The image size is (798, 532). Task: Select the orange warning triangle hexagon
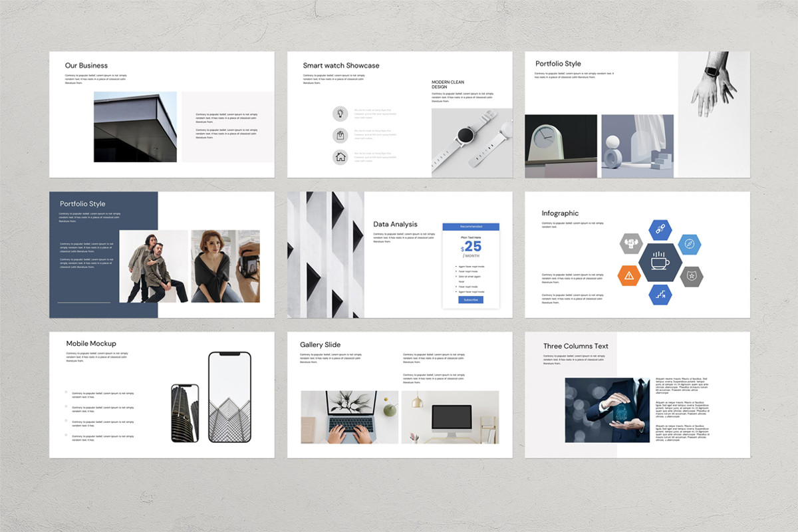pyautogui.click(x=629, y=275)
